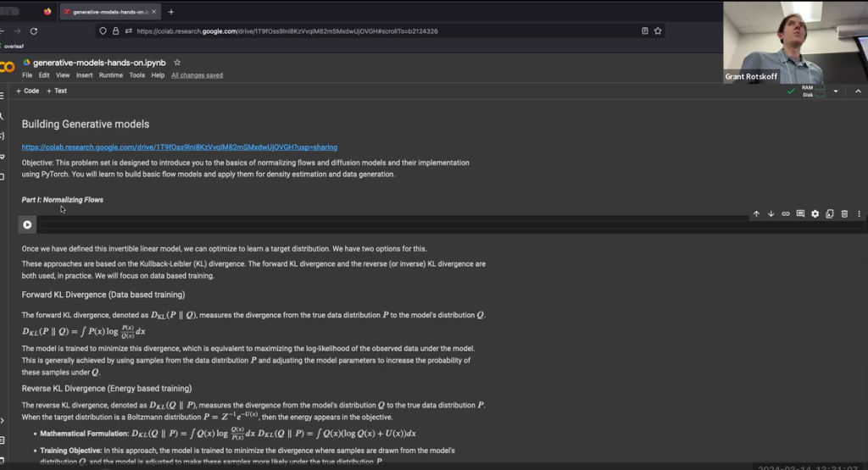
Task: Run the empty code cell
Action: 27,224
